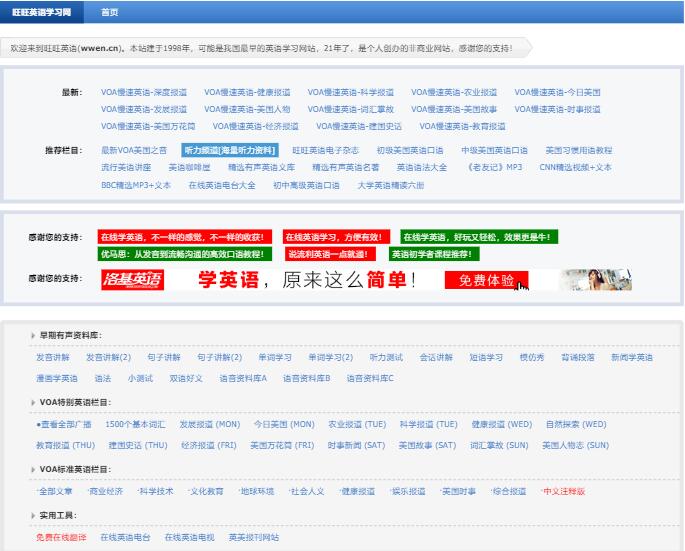Image resolution: width=685 pixels, height=551 pixels.
Task: Expand the 早期有声资料库 section arrow
Action: pyautogui.click(x=32, y=336)
